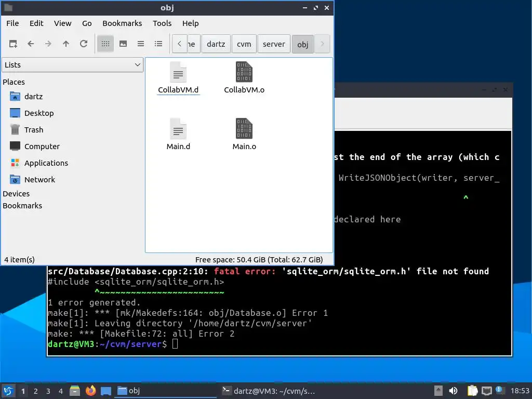Close the obj file manager window
Image resolution: width=532 pixels, height=399 pixels.
pyautogui.click(x=327, y=8)
